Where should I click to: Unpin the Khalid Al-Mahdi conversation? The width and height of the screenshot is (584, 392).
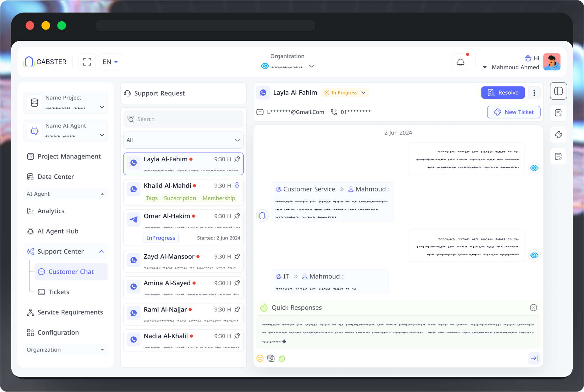pos(237,185)
